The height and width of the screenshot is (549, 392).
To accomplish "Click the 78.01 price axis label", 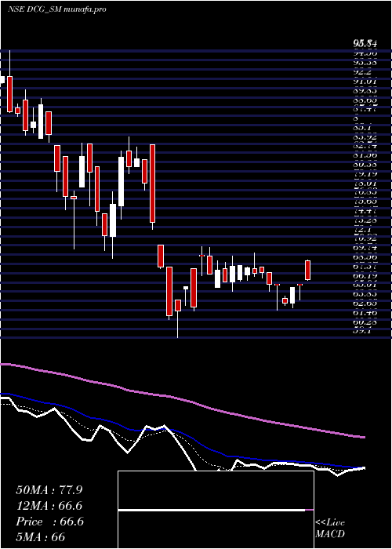I will click(365, 183).
